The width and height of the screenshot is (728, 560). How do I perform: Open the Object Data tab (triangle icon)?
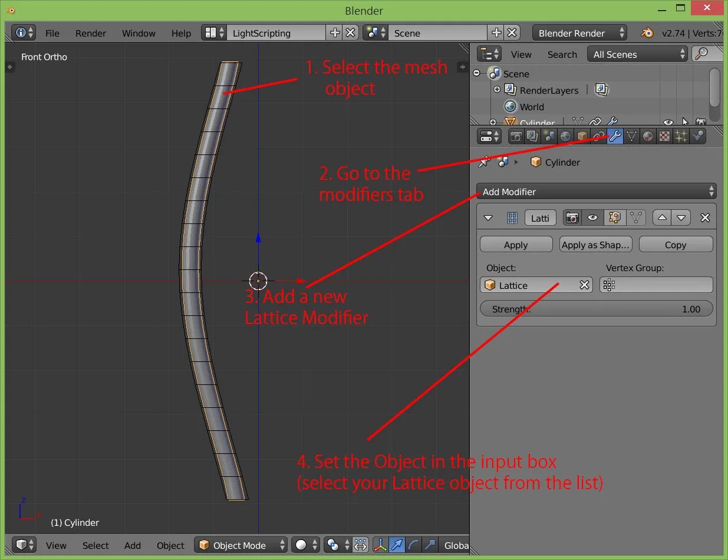coord(631,136)
